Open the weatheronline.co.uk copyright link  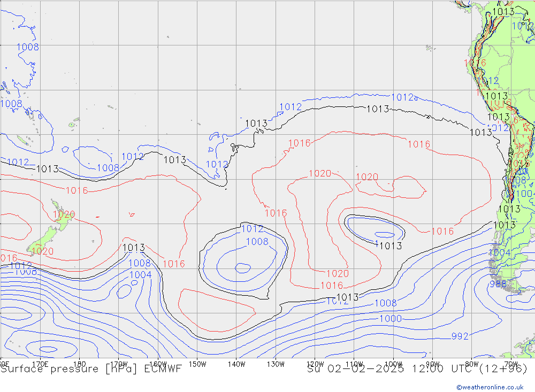click(490, 387)
